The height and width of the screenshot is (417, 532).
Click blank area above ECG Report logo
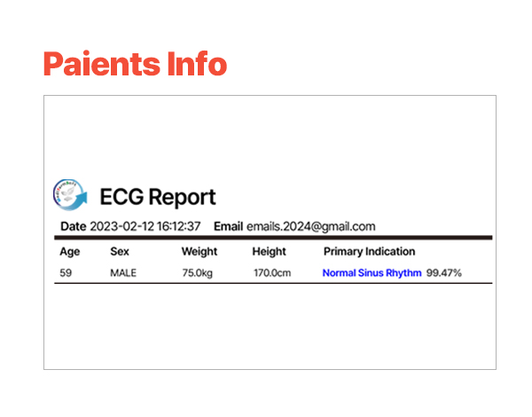coord(270,136)
